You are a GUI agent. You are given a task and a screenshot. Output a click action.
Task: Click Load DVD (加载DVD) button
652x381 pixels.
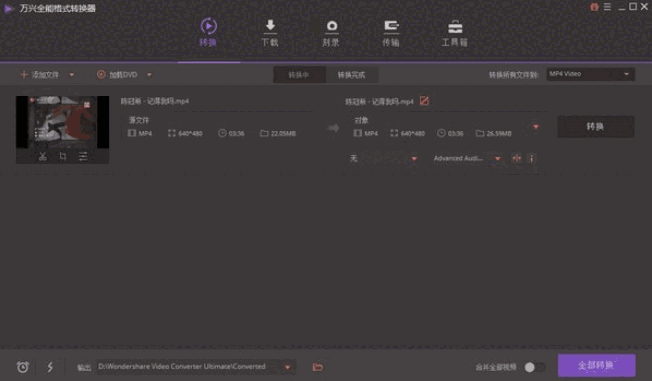[117, 75]
